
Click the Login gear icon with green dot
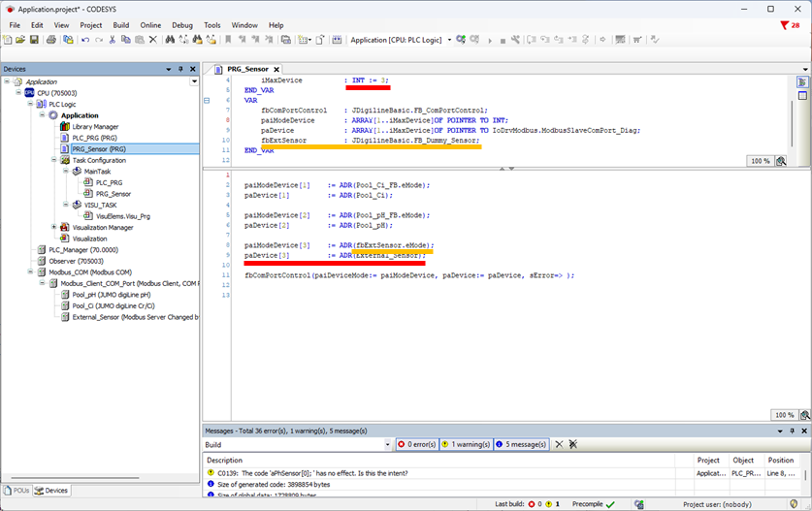point(461,40)
